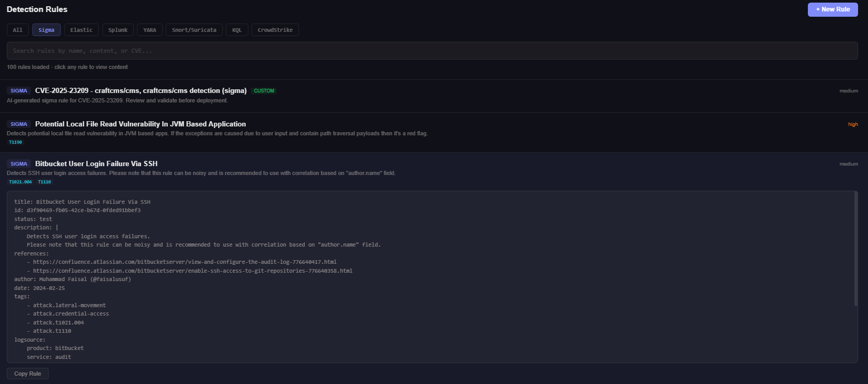Screen dimensions: 868x384
Task: Click SIGMA badge on the CVE-2025-23209 rule
Action: coord(19,91)
